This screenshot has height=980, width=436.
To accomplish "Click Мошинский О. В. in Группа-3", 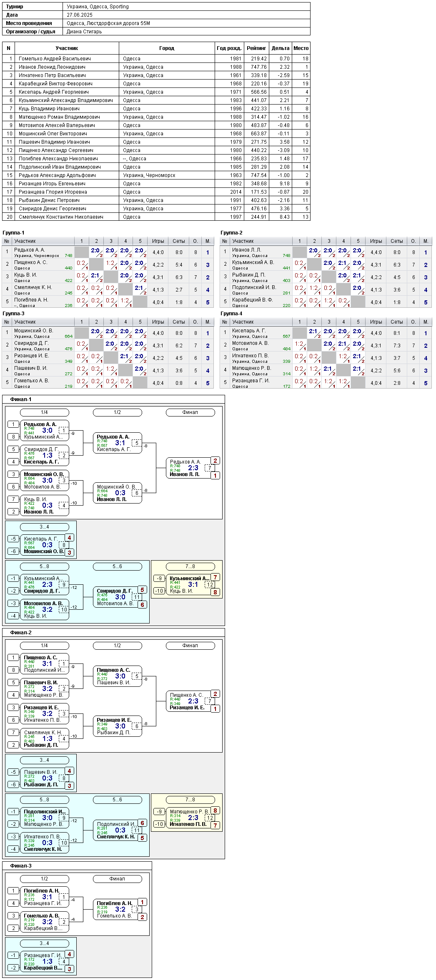I will point(34,331).
